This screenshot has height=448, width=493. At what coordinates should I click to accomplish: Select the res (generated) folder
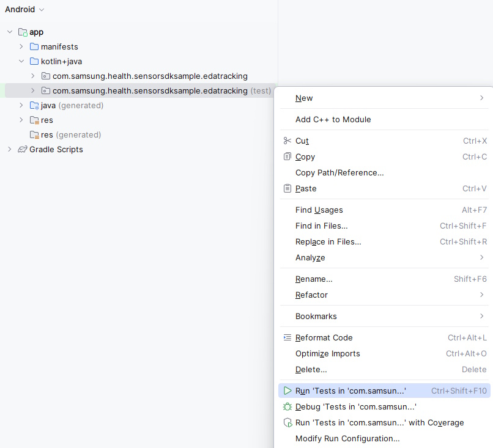[x=70, y=134]
